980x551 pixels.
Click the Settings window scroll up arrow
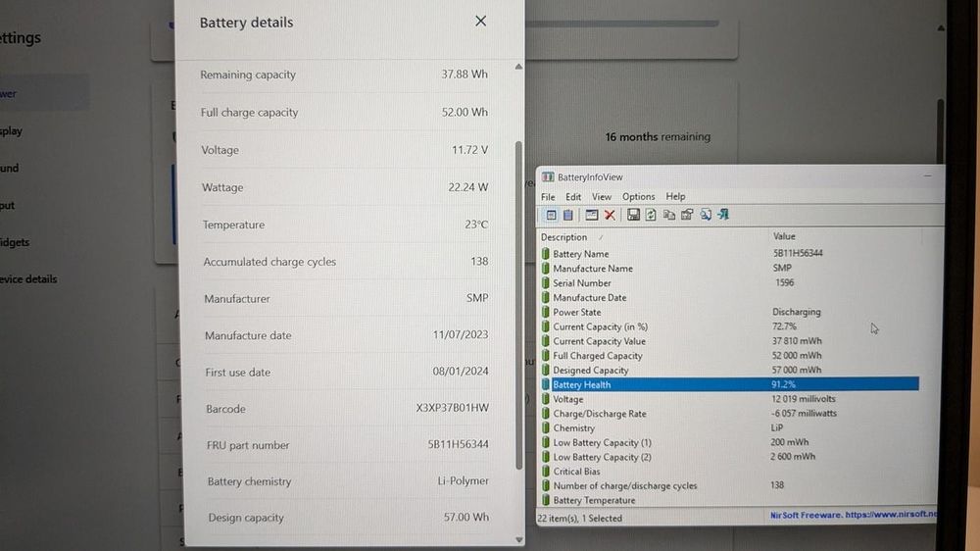941,28
